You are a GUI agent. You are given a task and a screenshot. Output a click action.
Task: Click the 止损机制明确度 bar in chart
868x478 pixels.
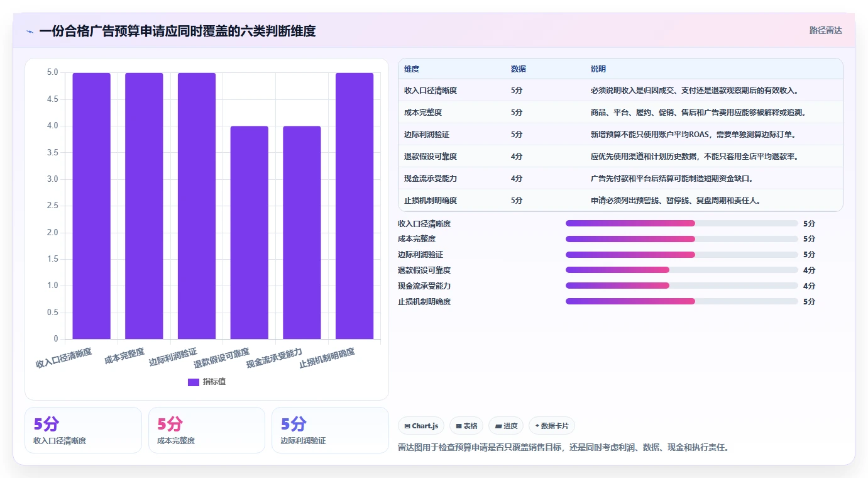[x=354, y=206]
